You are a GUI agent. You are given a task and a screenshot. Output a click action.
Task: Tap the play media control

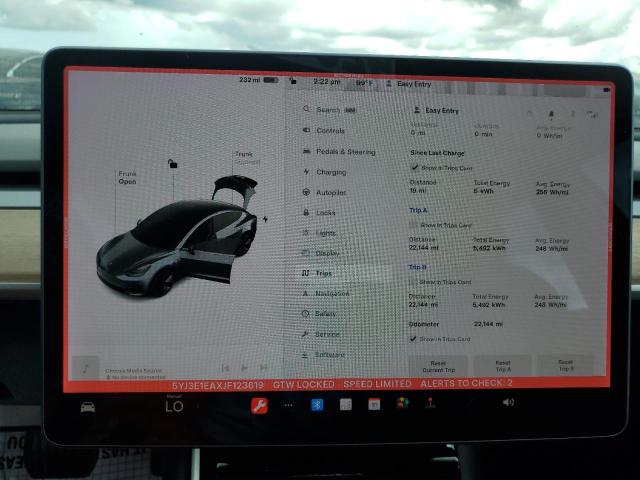coord(244,368)
